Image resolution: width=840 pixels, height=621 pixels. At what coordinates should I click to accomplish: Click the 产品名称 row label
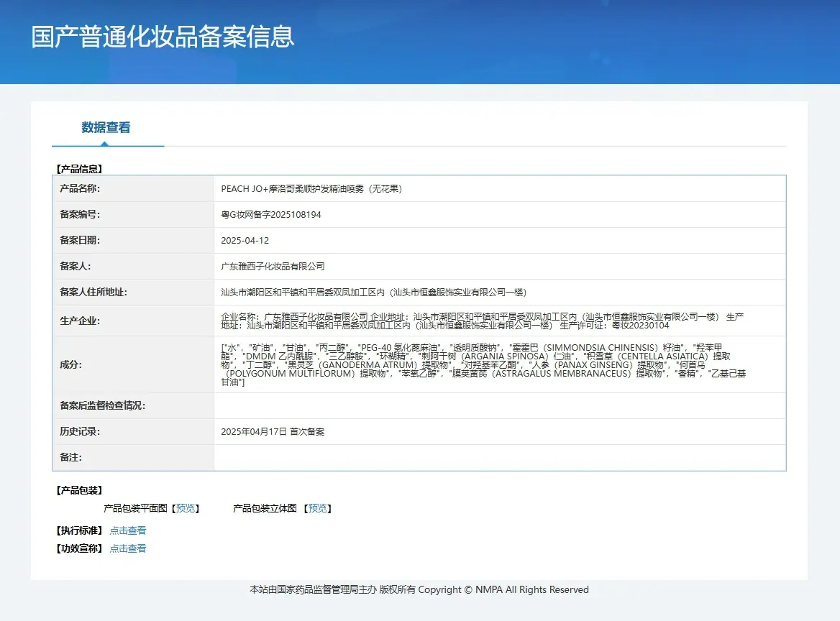[x=80, y=188]
